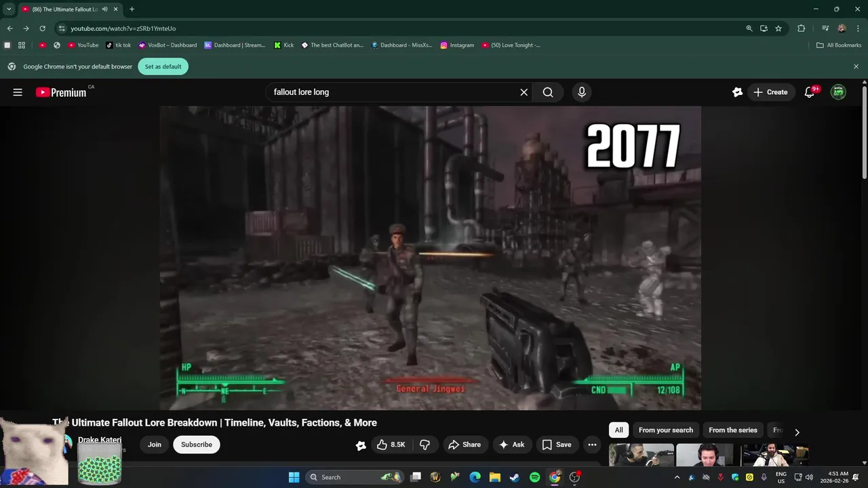Go back to the previous page

(9, 28)
